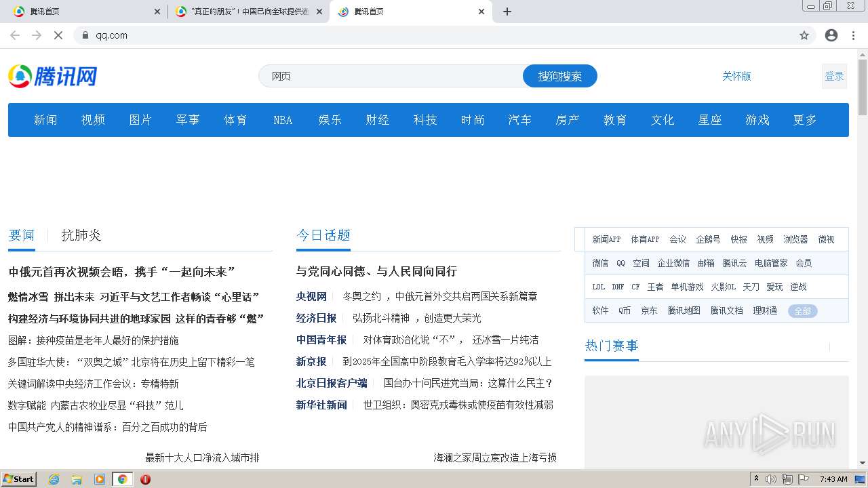Close the first 腾讯首页 tab
Viewport: 868px width, 488px height.
coord(157,12)
